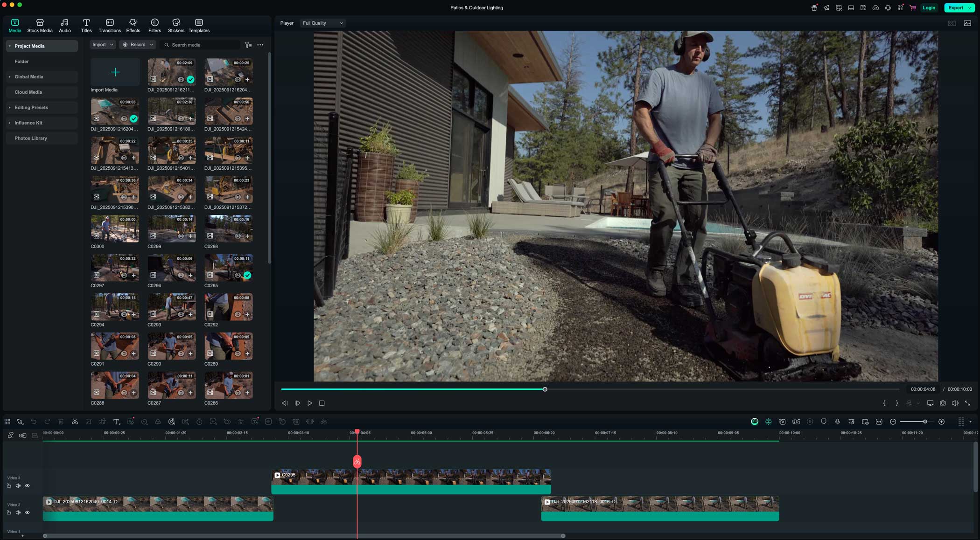Click the Export button

coord(955,8)
